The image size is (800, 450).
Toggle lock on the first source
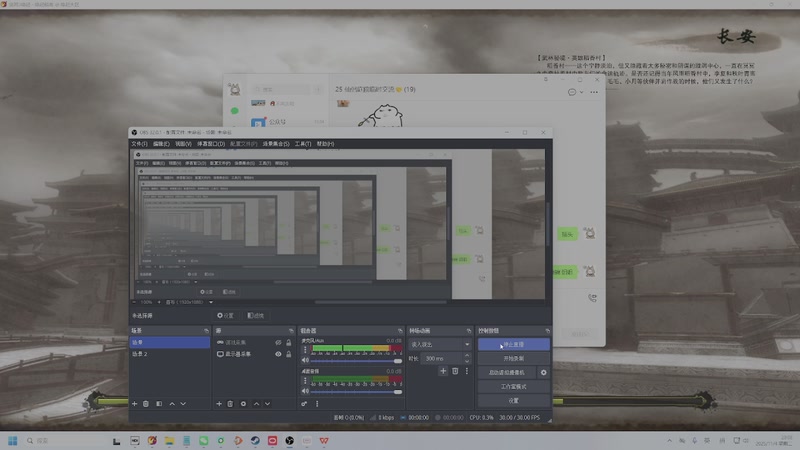(x=289, y=342)
